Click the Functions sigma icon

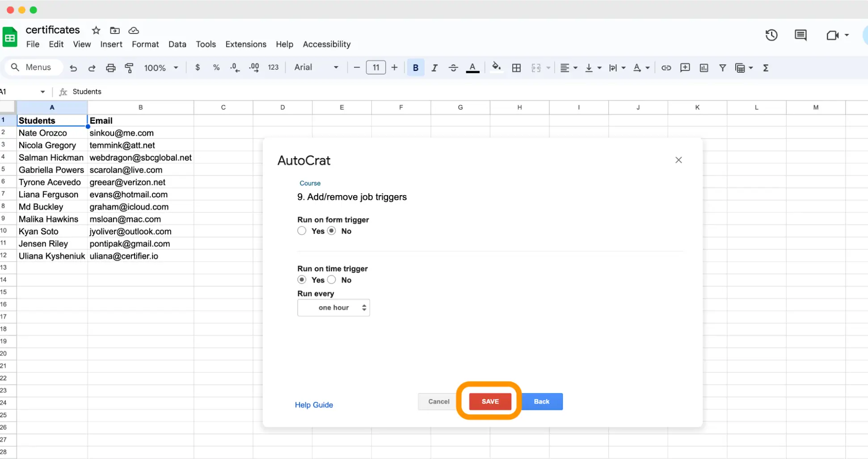coord(766,67)
